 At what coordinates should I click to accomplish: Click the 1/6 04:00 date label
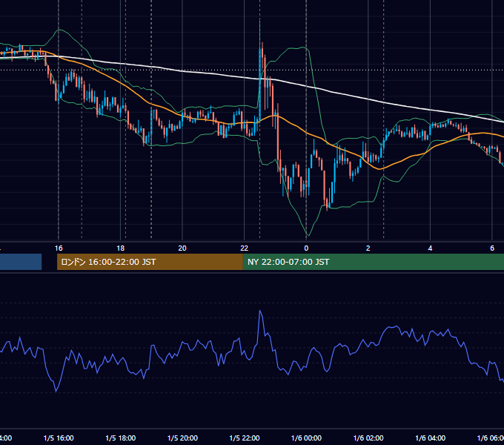(431, 438)
